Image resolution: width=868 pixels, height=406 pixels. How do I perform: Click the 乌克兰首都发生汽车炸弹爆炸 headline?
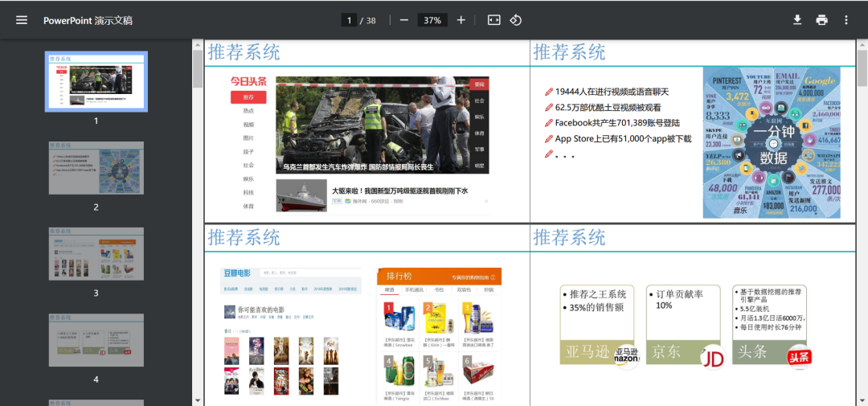point(358,166)
